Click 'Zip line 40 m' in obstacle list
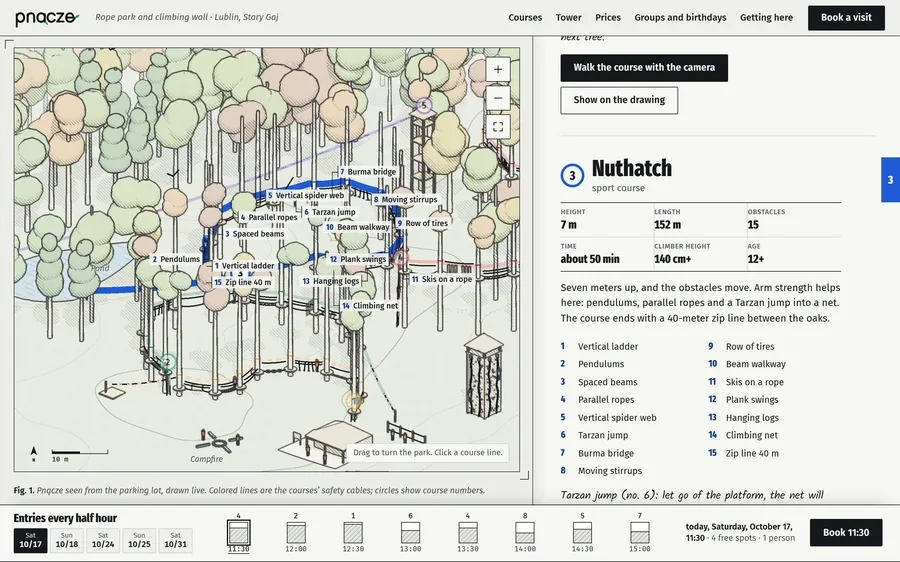The height and width of the screenshot is (562, 900). [752, 453]
